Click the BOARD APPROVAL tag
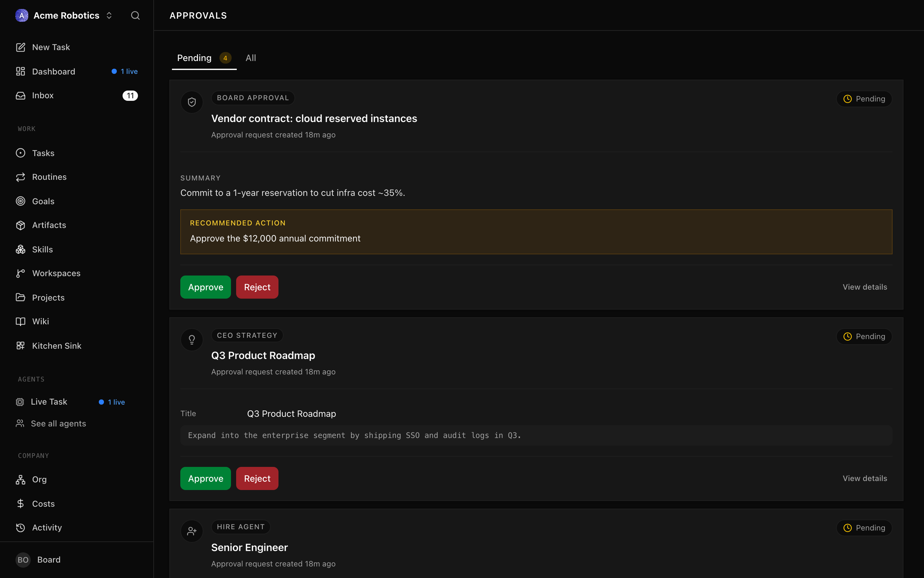Image resolution: width=924 pixels, height=578 pixels. 253,98
